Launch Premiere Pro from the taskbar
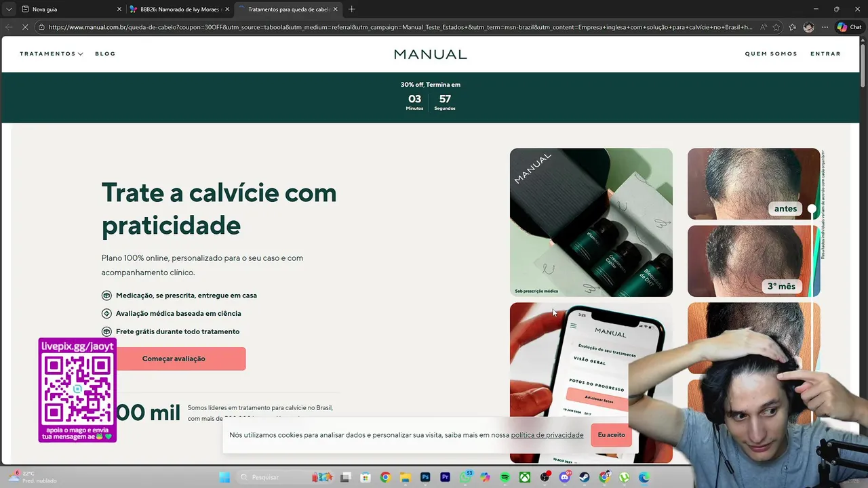 [445, 477]
